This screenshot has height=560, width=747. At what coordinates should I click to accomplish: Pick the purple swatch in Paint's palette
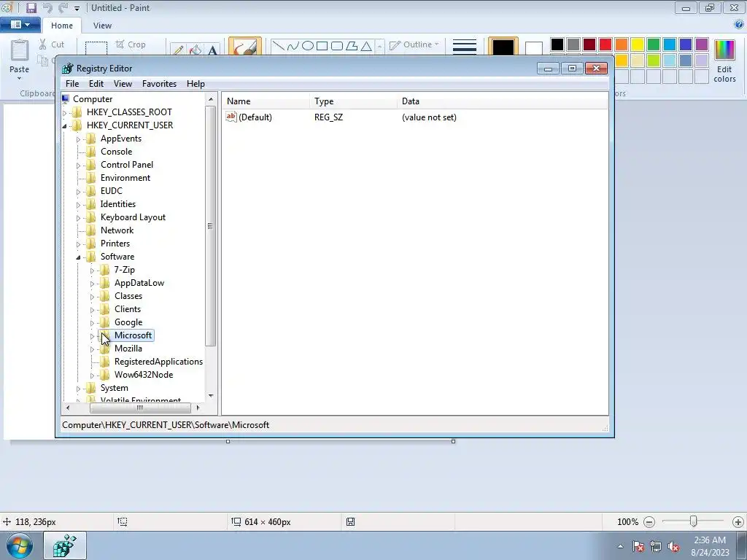click(x=702, y=44)
